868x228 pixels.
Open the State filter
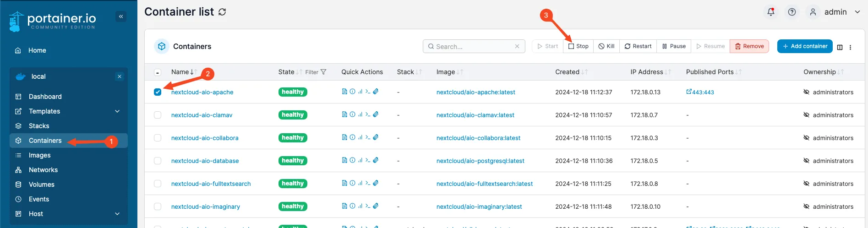pos(316,72)
